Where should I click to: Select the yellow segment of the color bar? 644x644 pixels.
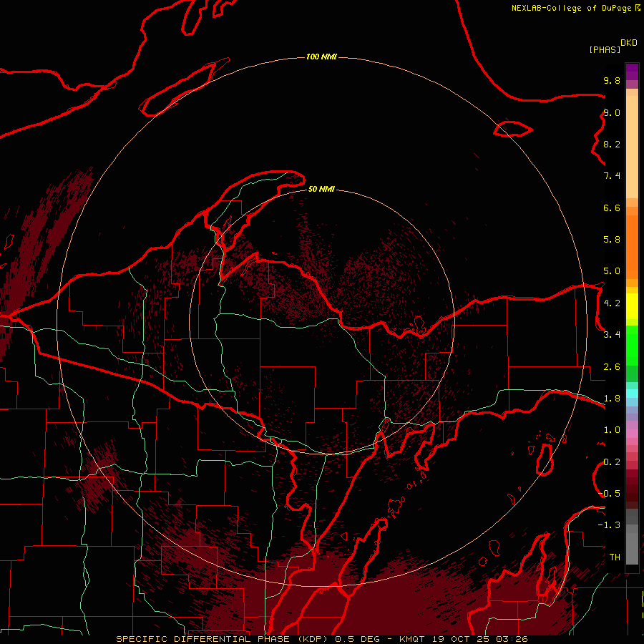tap(632, 306)
